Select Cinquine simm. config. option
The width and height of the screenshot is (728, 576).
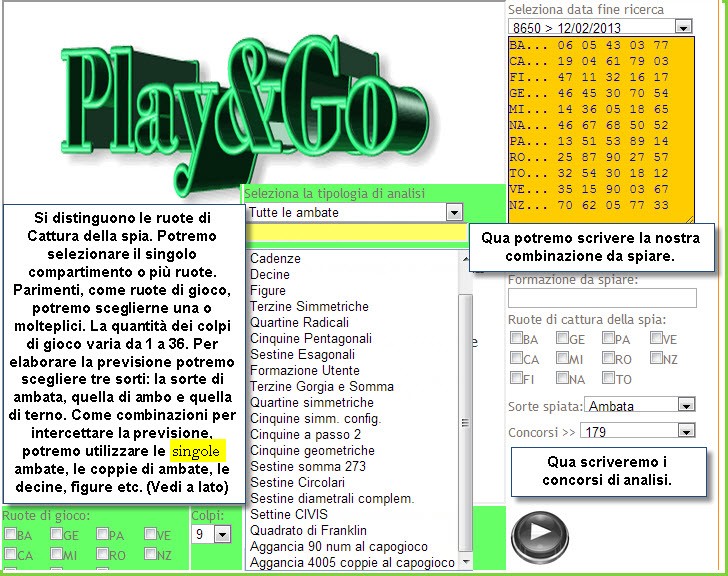tap(316, 418)
